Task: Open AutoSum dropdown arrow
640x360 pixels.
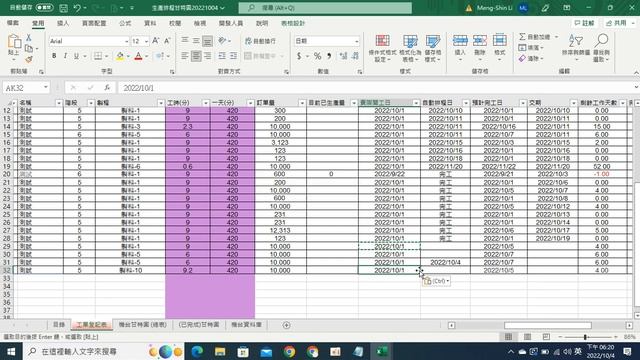Action: click(556, 37)
